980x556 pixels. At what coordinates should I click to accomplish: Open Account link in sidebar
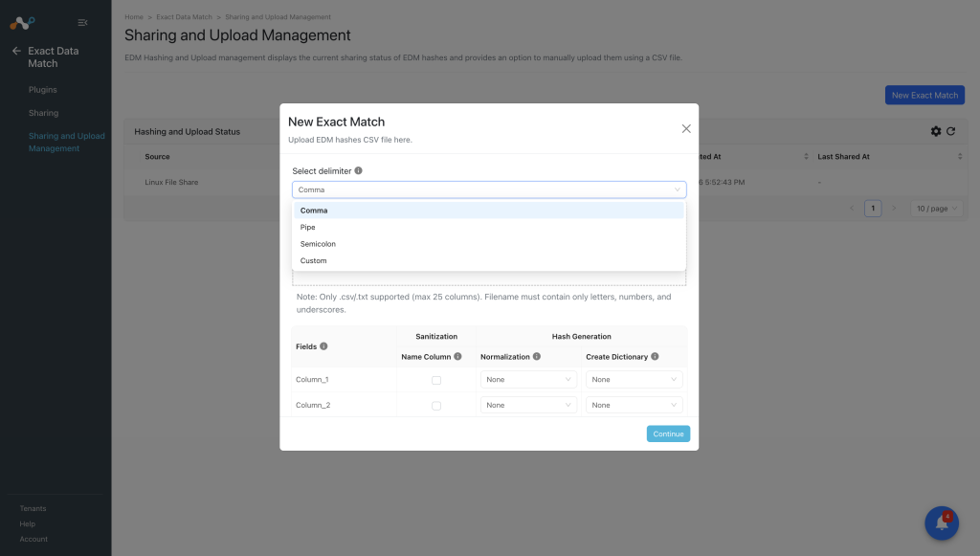(x=33, y=539)
